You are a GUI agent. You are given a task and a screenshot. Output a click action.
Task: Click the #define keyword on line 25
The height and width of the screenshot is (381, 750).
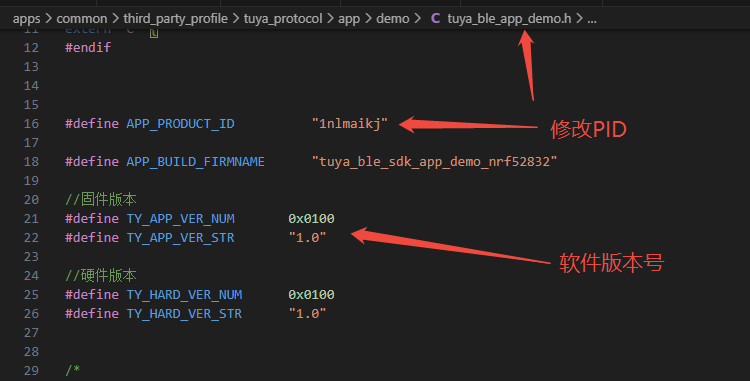pos(92,294)
